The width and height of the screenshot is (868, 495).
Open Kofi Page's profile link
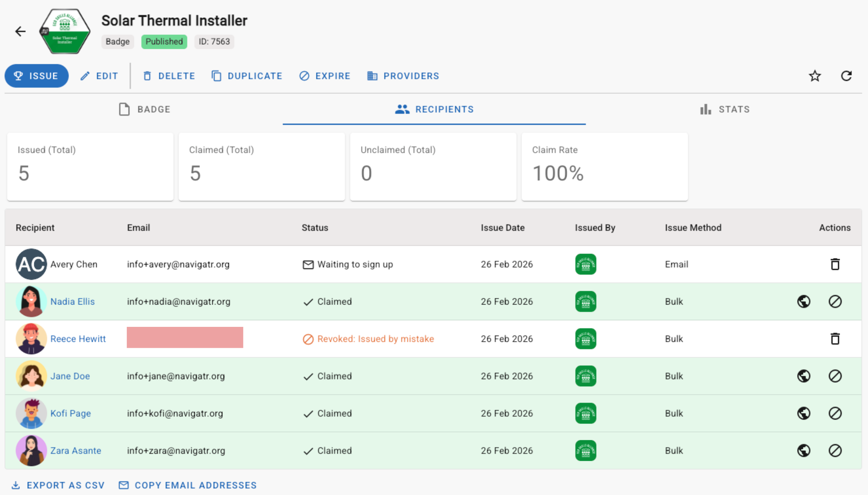point(71,413)
